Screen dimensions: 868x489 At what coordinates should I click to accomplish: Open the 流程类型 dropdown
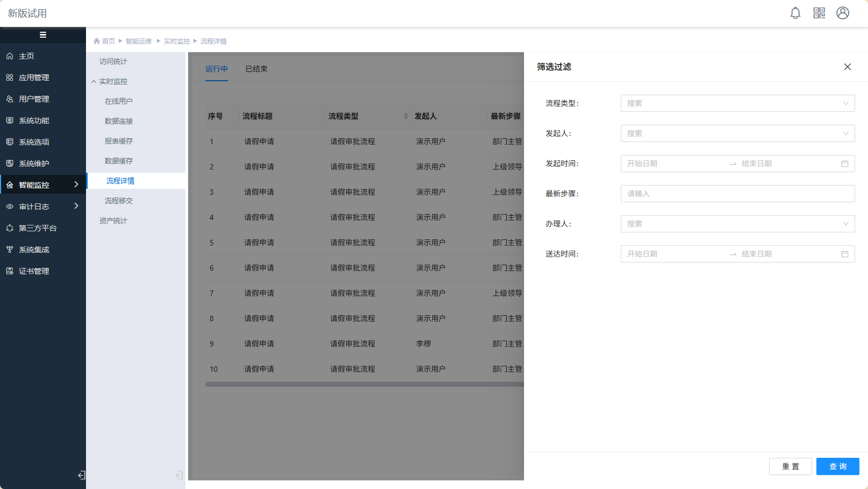pos(737,103)
